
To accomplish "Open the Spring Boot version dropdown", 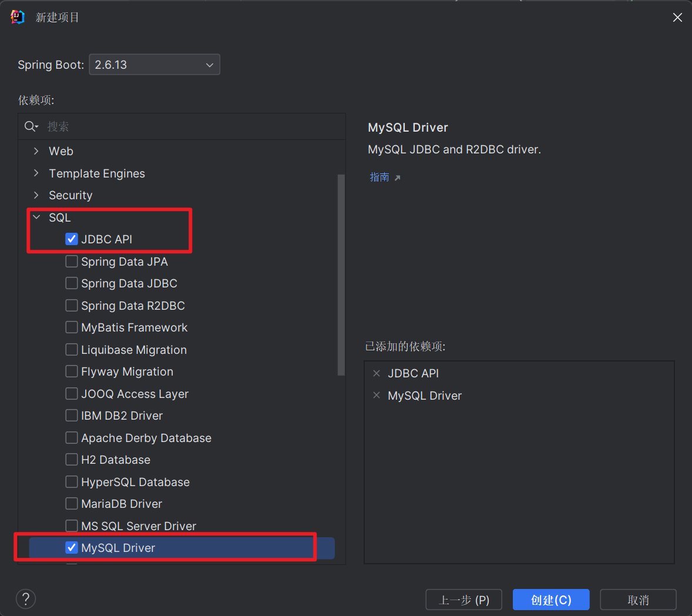I will 154,65.
